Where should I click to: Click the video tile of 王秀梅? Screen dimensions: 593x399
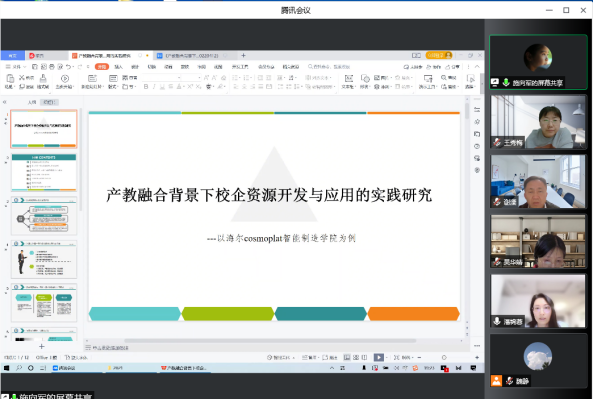(538, 122)
